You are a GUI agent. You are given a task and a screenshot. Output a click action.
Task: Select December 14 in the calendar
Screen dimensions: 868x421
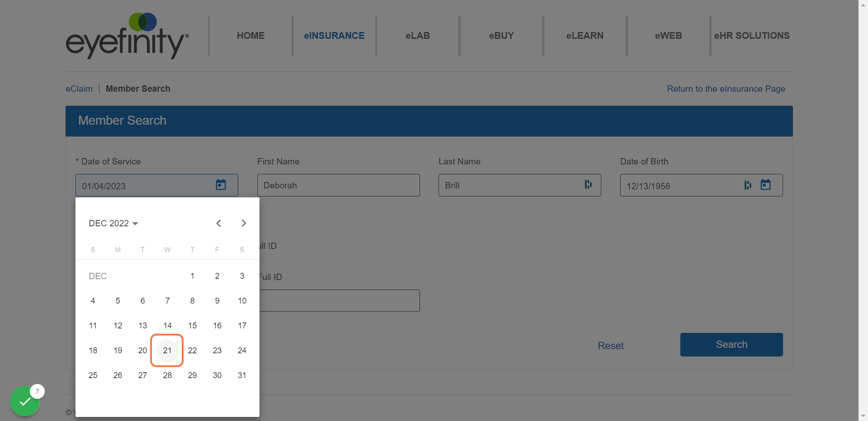tap(167, 326)
